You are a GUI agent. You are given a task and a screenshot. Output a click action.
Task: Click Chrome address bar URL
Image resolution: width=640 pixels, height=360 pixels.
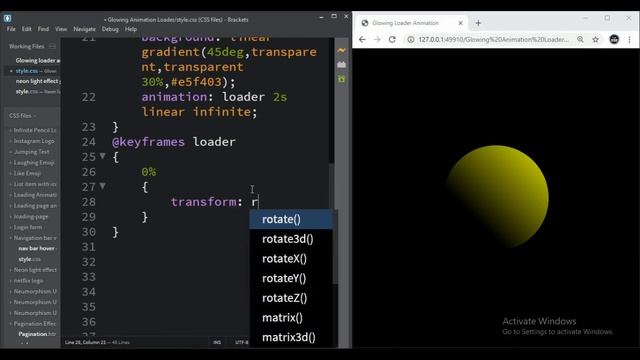tap(493, 40)
